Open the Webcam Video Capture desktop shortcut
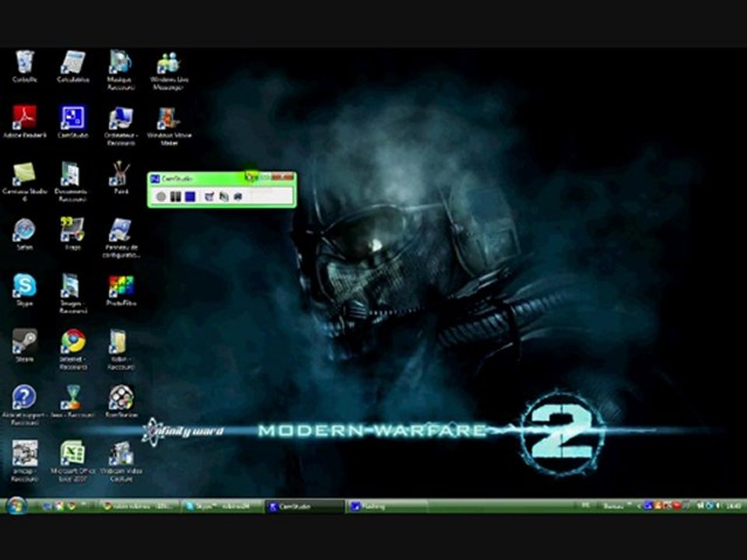The height and width of the screenshot is (560, 747). pos(121,461)
